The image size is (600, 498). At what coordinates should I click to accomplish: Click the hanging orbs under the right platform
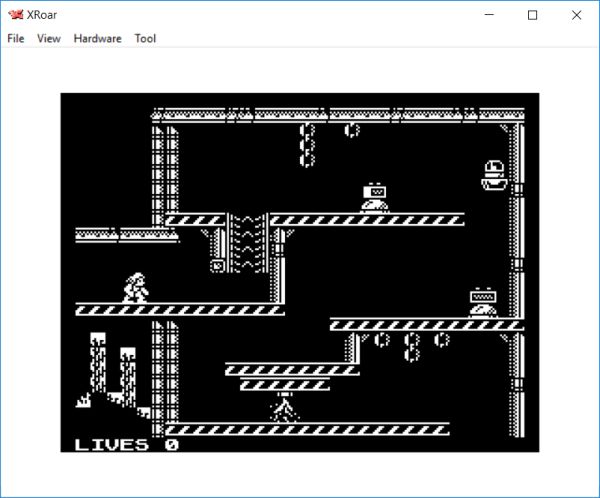(411, 345)
